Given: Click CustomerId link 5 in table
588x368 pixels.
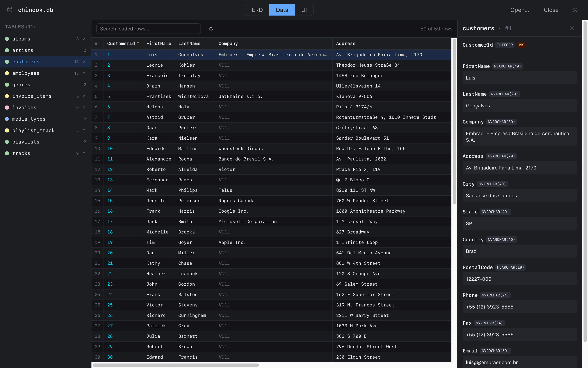Looking at the screenshot, I should point(109,96).
